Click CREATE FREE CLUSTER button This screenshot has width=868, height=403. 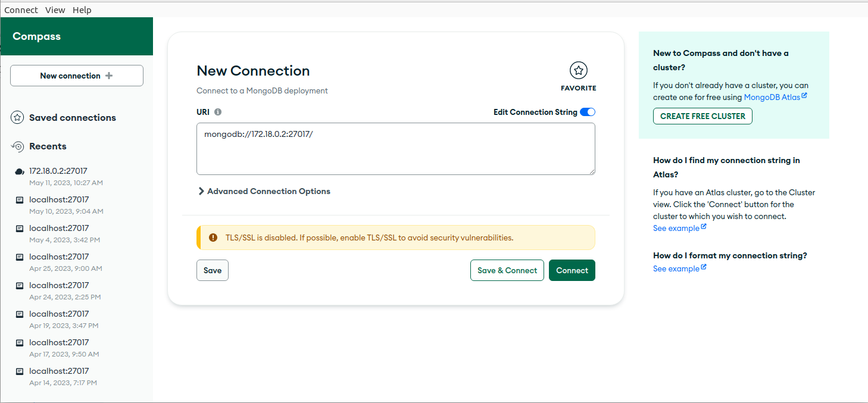coord(702,116)
